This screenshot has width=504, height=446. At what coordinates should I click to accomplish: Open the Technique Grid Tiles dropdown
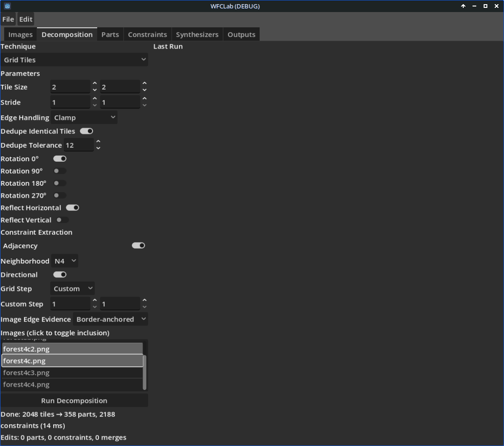point(74,60)
